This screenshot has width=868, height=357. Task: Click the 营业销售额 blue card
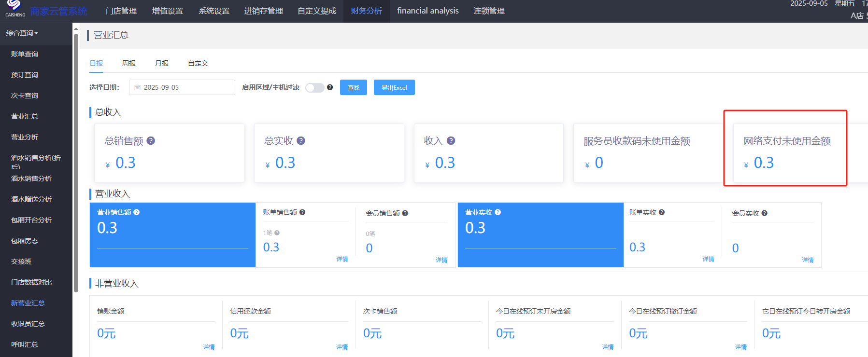(x=172, y=235)
